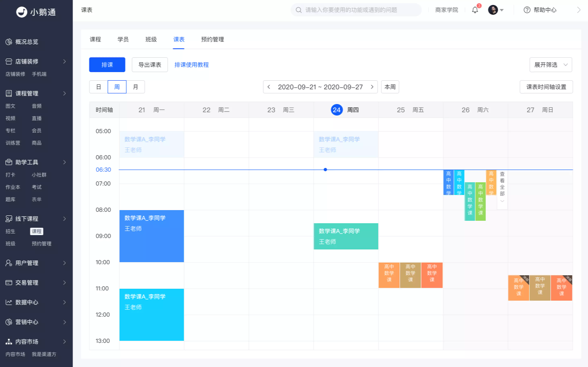Click the 帮助中心 text link

545,10
